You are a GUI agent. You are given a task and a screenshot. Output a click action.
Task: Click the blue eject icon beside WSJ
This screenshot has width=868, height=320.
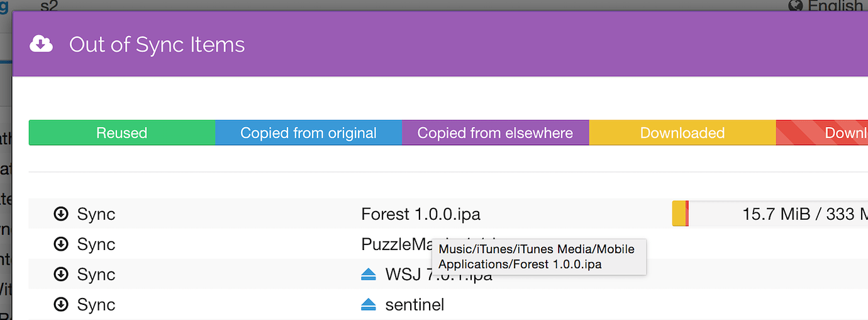coord(369,274)
